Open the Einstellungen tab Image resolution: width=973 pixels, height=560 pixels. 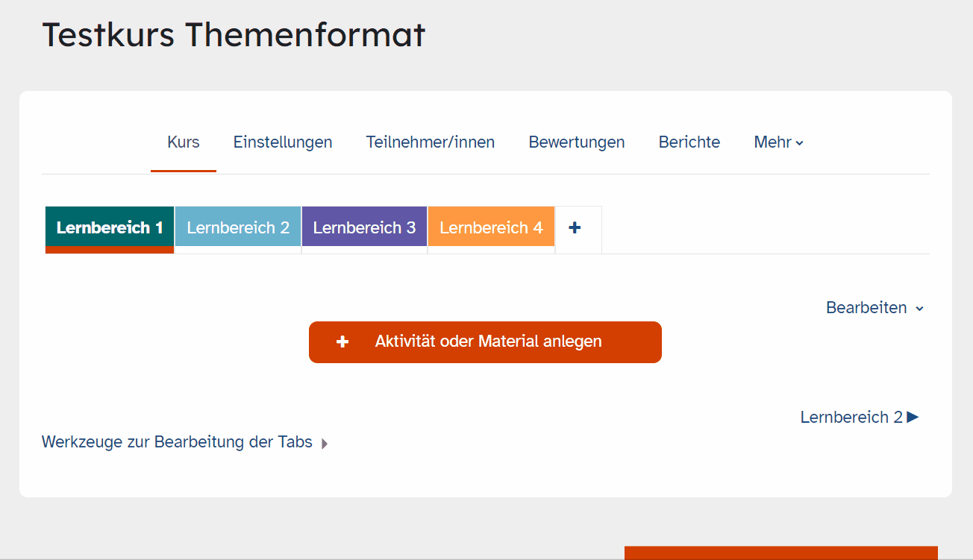click(283, 142)
